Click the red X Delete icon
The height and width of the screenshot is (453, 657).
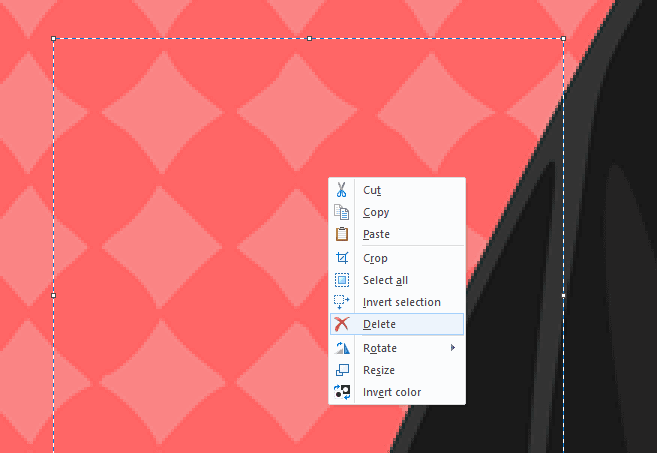(341, 324)
